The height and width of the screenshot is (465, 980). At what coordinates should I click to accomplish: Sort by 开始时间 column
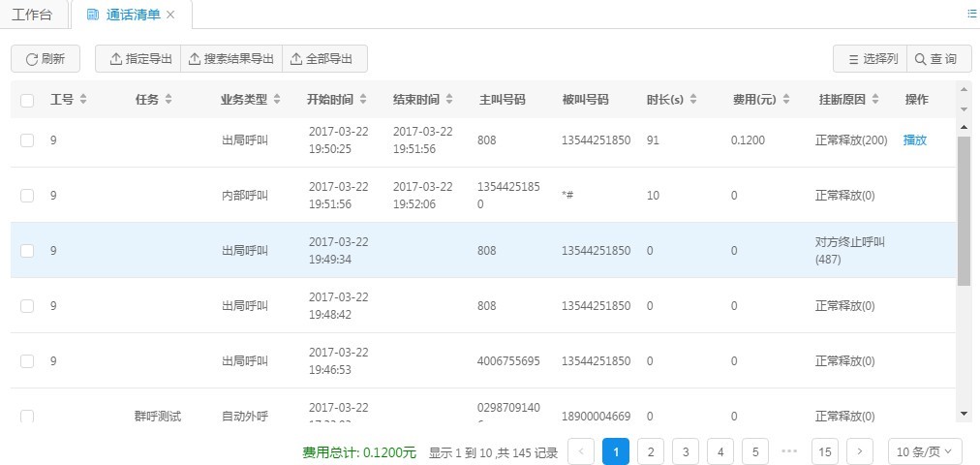[x=336, y=100]
